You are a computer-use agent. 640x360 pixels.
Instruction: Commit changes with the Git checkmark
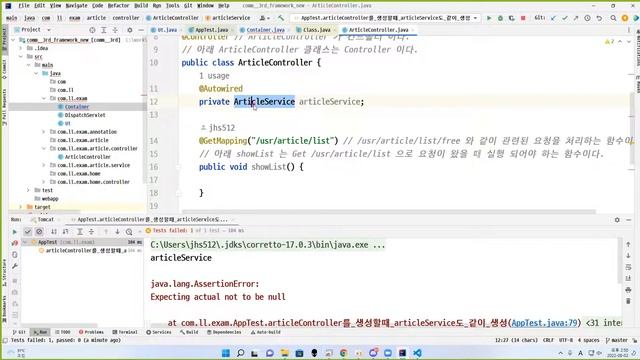564,18
